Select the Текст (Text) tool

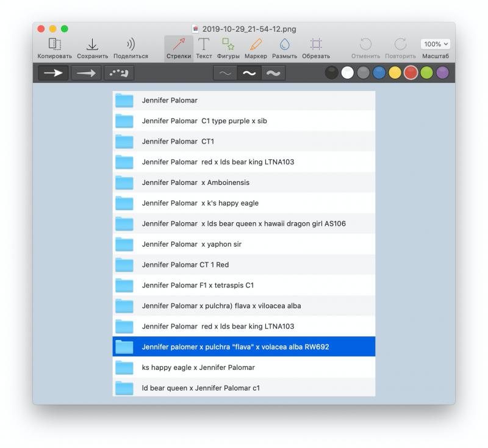click(204, 45)
